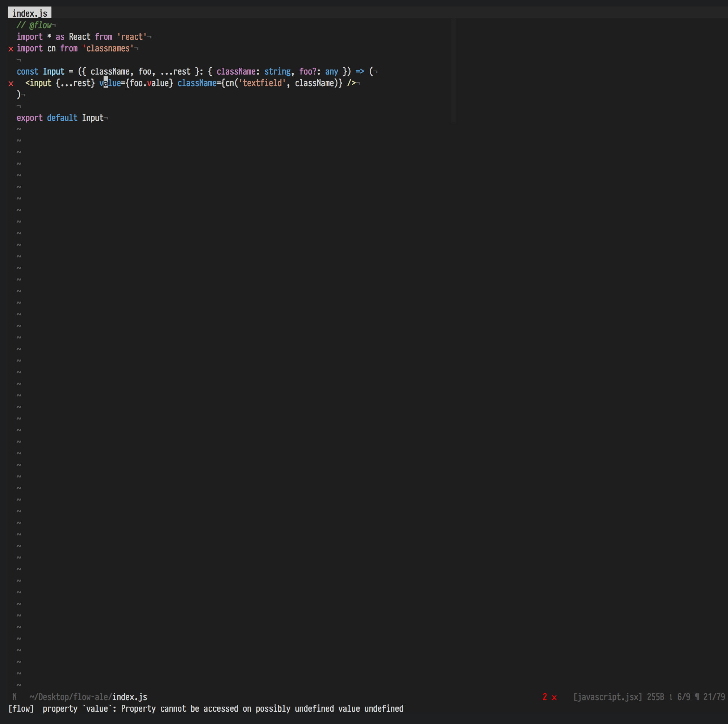Click the red error marker beside classnames import
Viewport: 728px width, 724px height.
coord(11,49)
